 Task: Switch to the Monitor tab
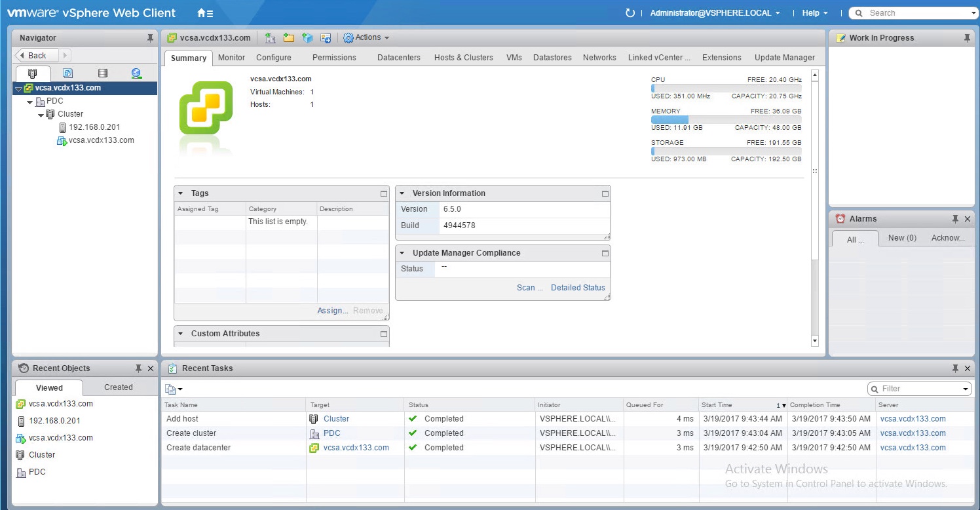pyautogui.click(x=231, y=58)
